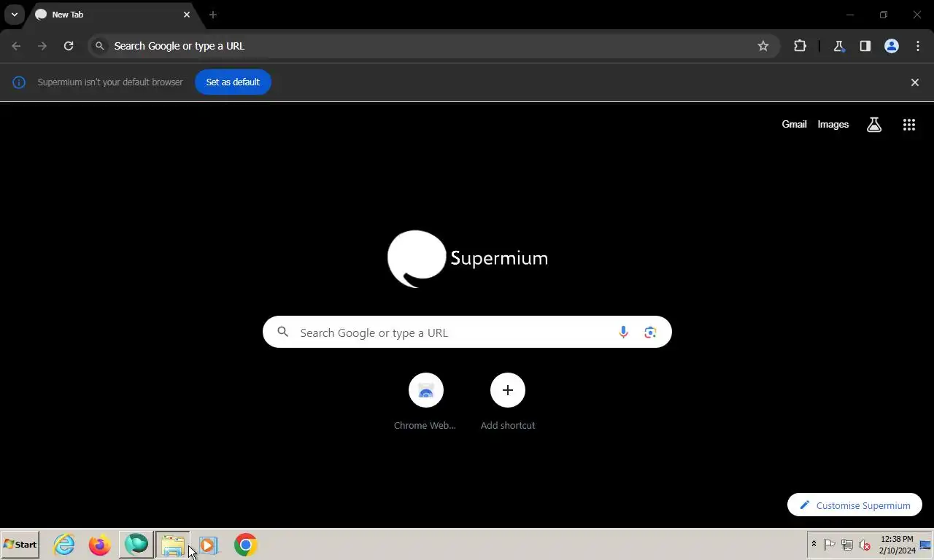Click Set as default button

pyautogui.click(x=233, y=82)
